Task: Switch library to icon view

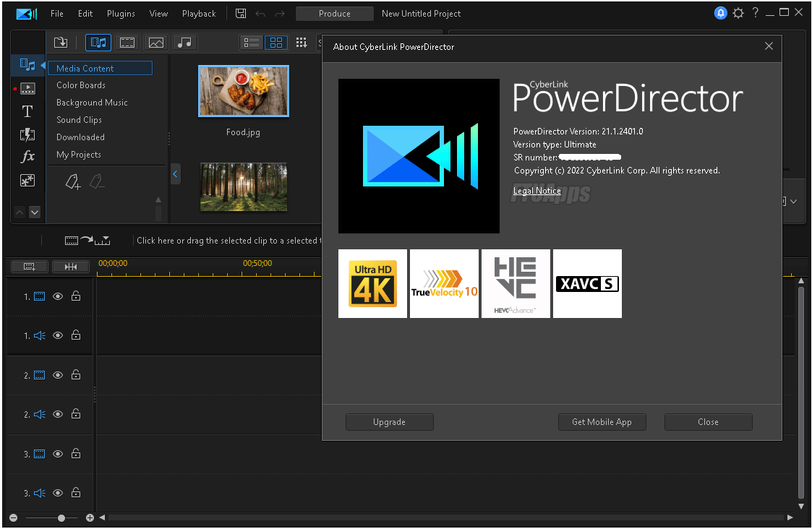Action: [276, 43]
